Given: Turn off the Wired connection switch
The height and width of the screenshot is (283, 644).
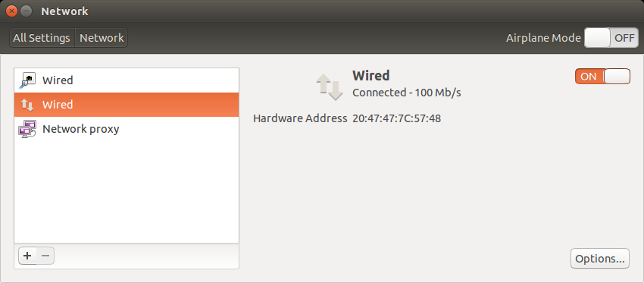Looking at the screenshot, I should pos(602,77).
